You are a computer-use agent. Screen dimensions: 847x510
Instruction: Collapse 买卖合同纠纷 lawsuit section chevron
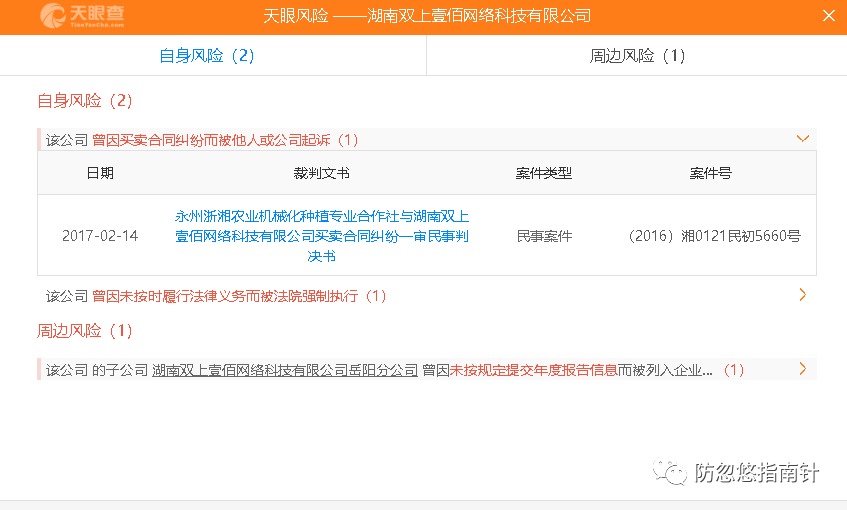[x=803, y=139]
